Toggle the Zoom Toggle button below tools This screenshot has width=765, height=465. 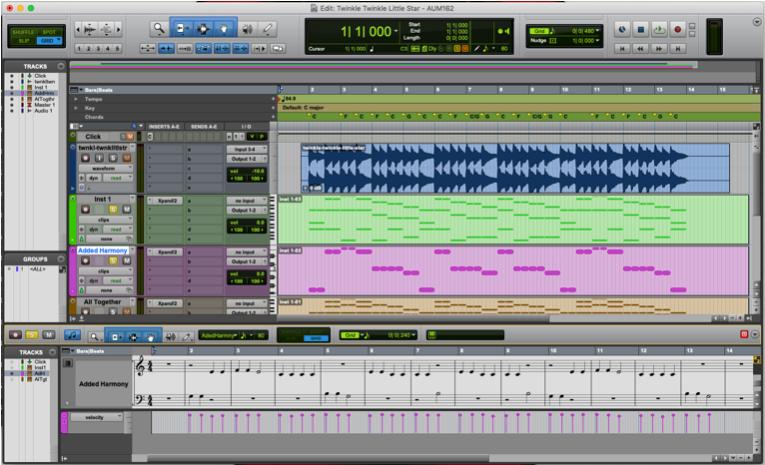tap(147, 48)
